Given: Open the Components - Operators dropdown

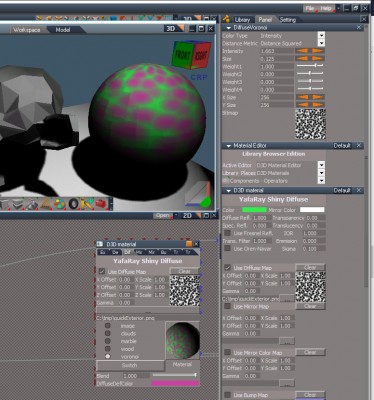Looking at the screenshot, I should (321, 180).
